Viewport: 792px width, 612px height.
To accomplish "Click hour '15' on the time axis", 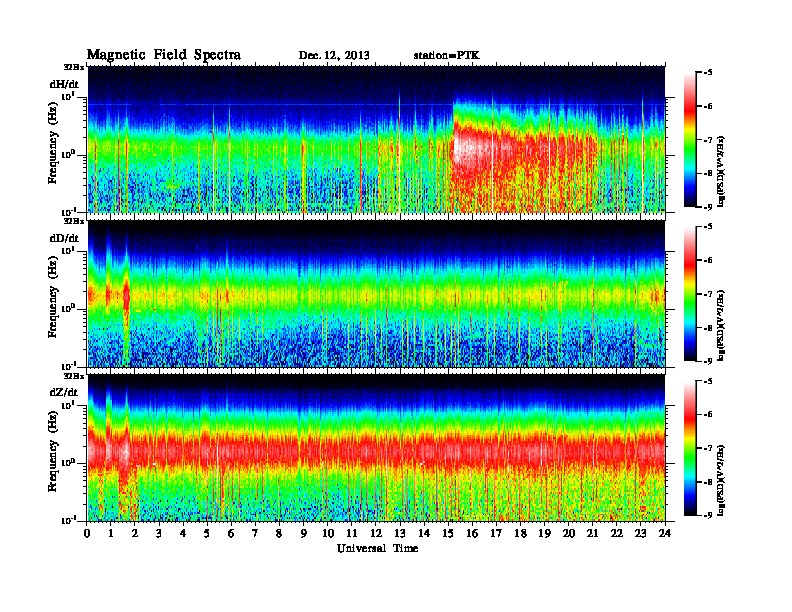I will (449, 533).
